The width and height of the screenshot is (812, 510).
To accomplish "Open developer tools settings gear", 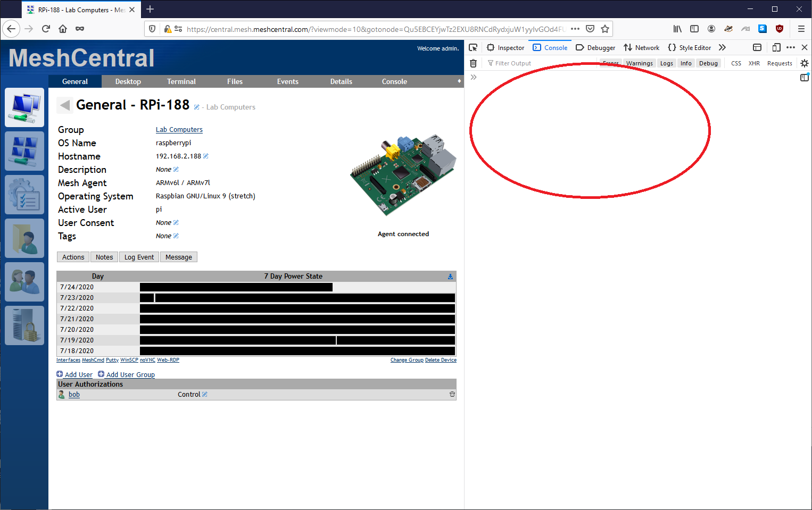I will pyautogui.click(x=804, y=63).
